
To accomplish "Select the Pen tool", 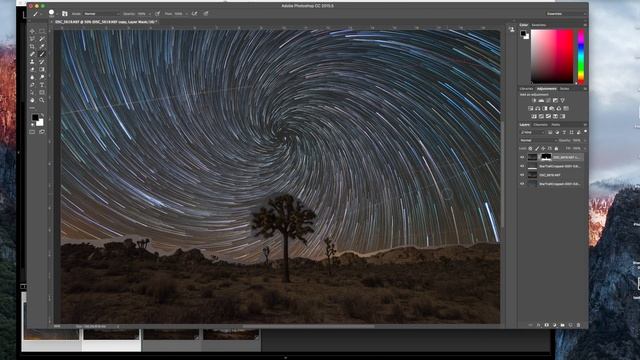I will 32,85.
